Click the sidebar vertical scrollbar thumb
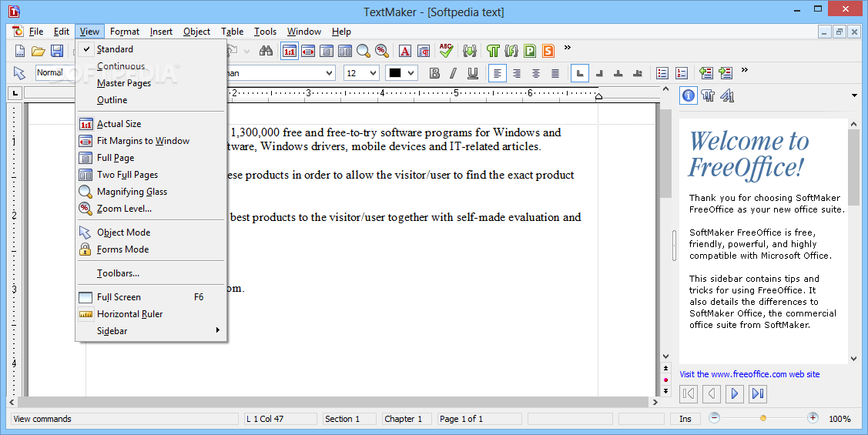Screen dimensions: 868x435 click(x=853, y=167)
